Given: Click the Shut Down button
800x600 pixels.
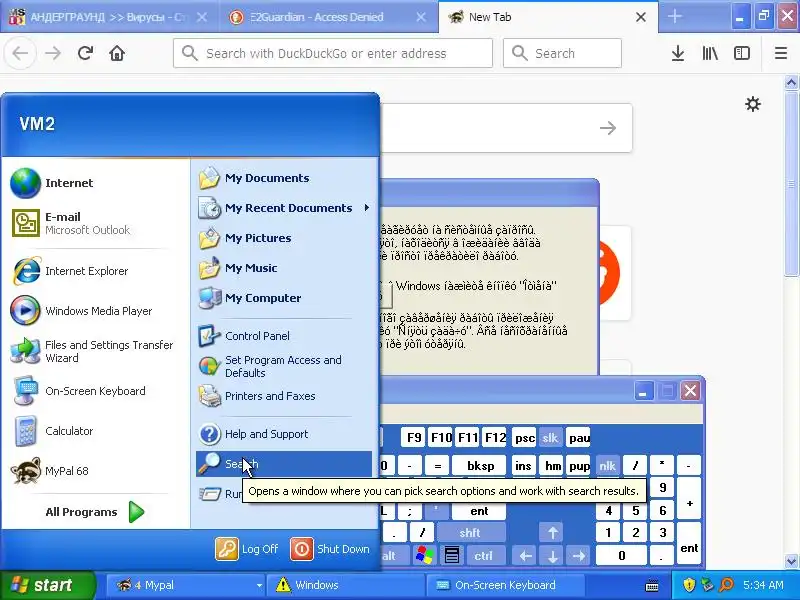Looking at the screenshot, I should click(x=330, y=549).
